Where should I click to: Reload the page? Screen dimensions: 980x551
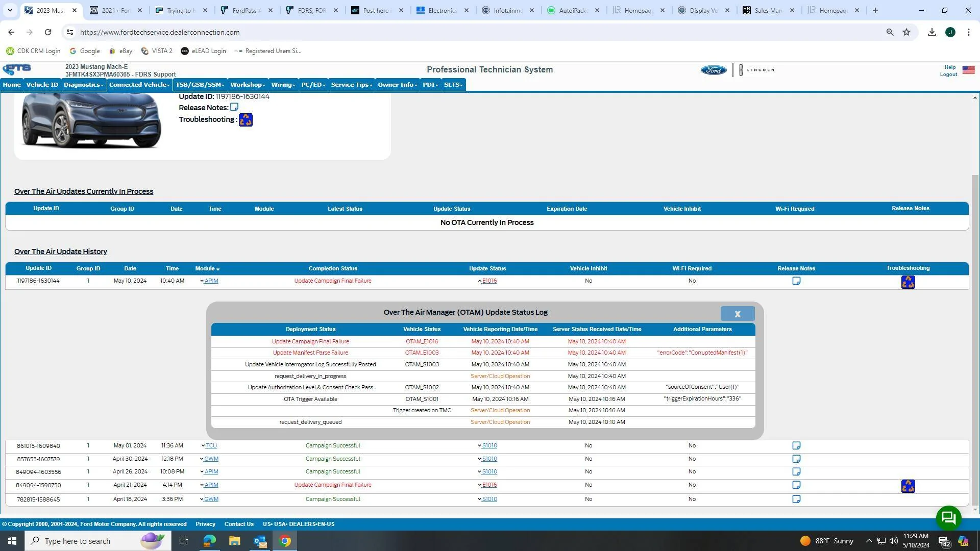(x=48, y=32)
